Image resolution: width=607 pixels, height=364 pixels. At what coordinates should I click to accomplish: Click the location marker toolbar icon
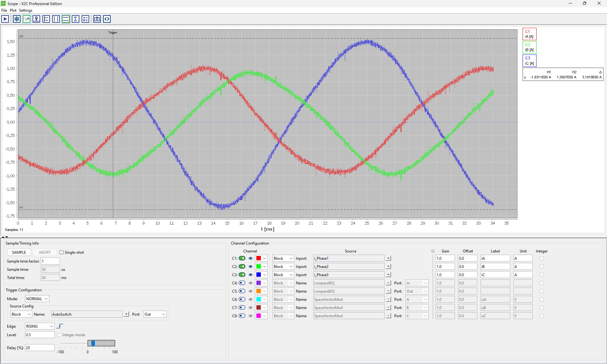click(x=36, y=19)
